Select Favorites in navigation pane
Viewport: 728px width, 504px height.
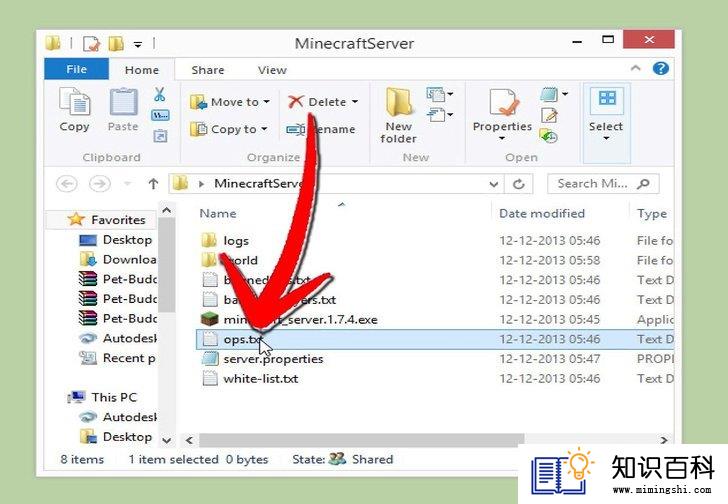[118, 220]
